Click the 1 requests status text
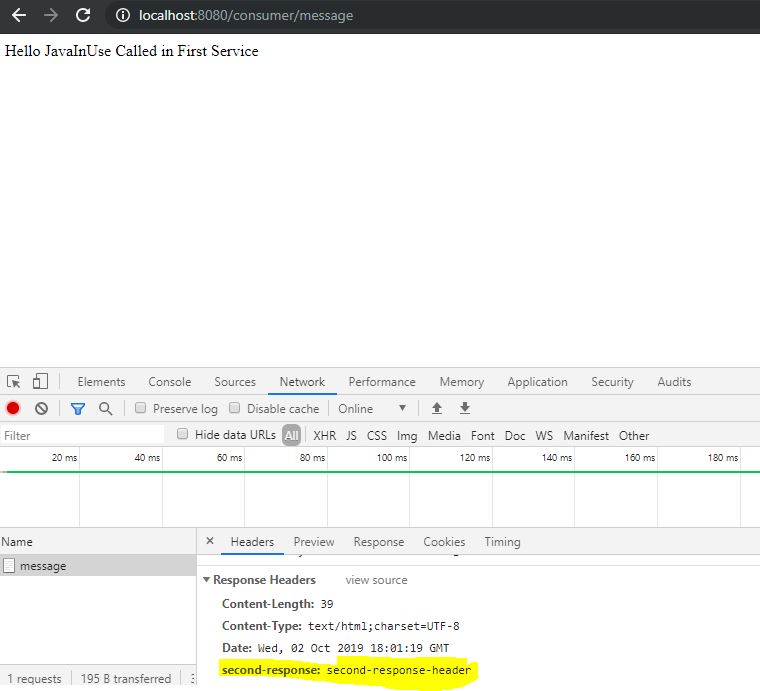The height and width of the screenshot is (691, 760). coord(34,678)
